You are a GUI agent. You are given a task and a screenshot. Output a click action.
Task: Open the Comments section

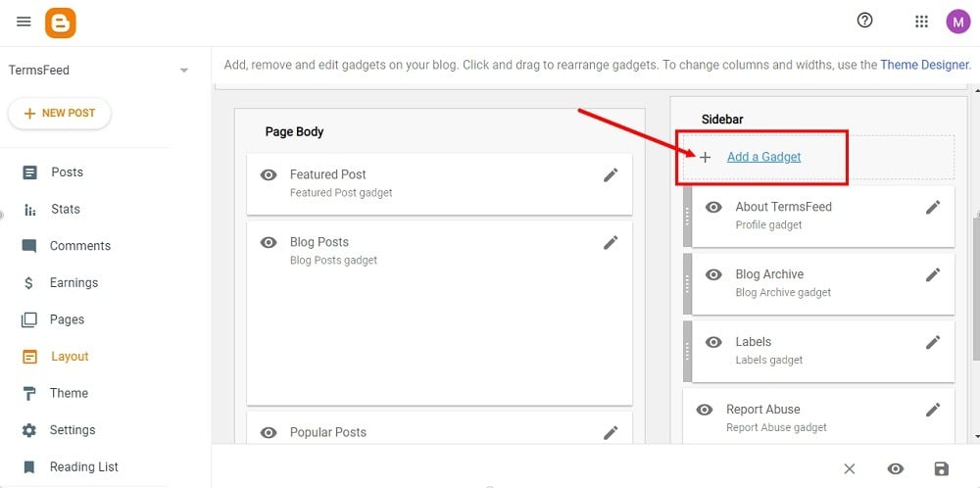[80, 246]
